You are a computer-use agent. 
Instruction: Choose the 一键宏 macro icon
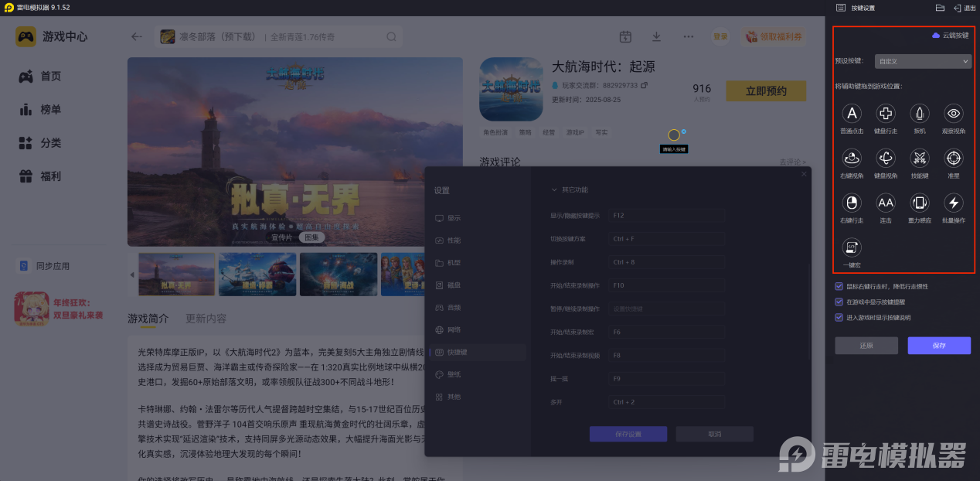point(852,247)
